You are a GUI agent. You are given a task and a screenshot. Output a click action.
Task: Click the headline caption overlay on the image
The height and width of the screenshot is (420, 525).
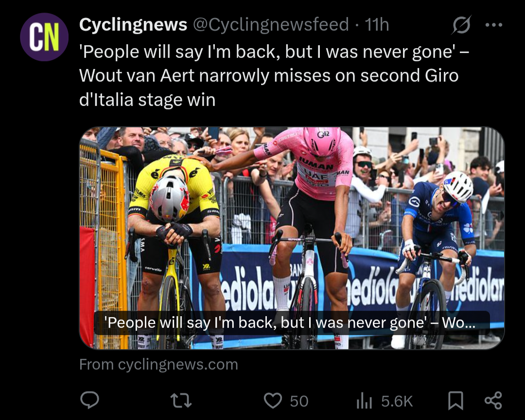291,322
